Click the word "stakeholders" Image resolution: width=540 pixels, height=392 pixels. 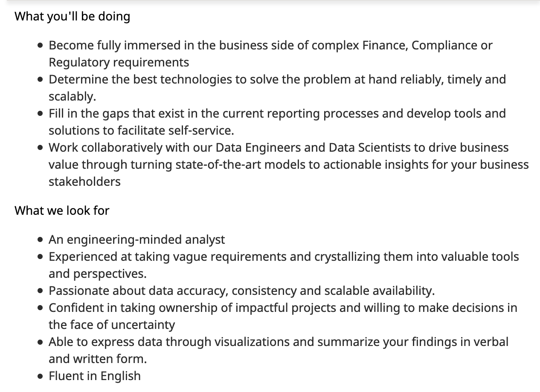tap(84, 182)
